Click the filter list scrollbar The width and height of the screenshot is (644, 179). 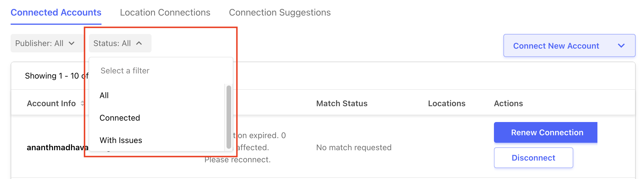[229, 117]
